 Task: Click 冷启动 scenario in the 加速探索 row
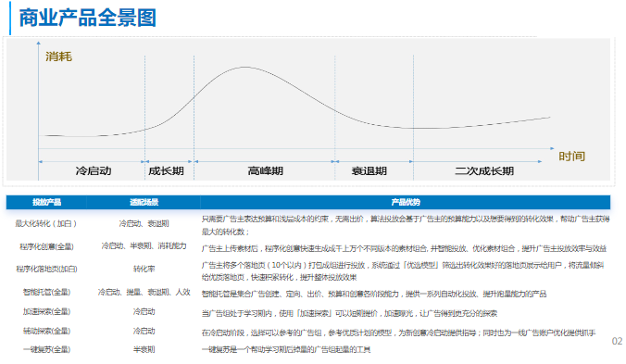(x=144, y=311)
